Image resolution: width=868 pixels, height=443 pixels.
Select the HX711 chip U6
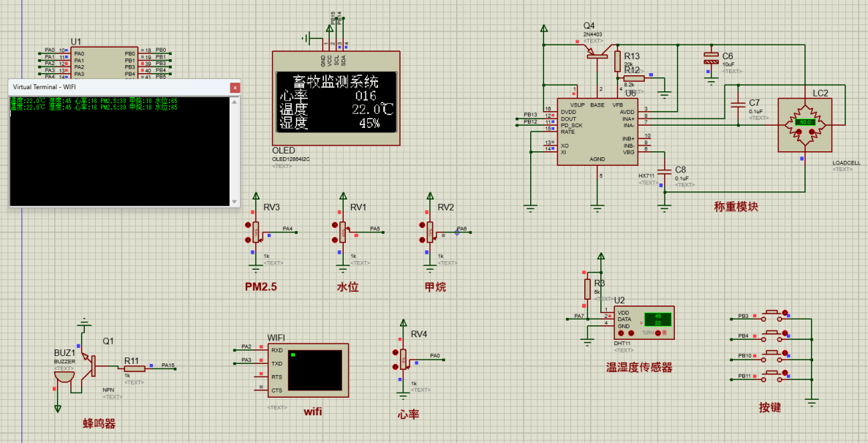597,132
